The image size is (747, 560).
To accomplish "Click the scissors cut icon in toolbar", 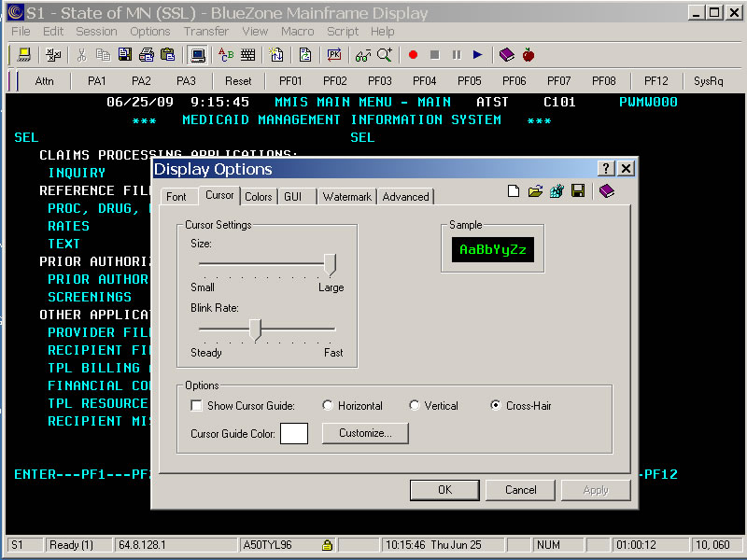I will pyautogui.click(x=82, y=55).
